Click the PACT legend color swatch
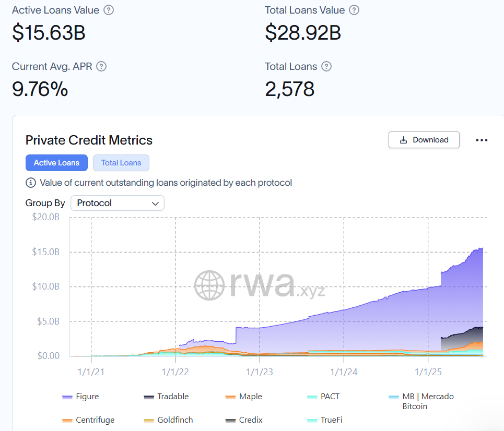 (312, 397)
